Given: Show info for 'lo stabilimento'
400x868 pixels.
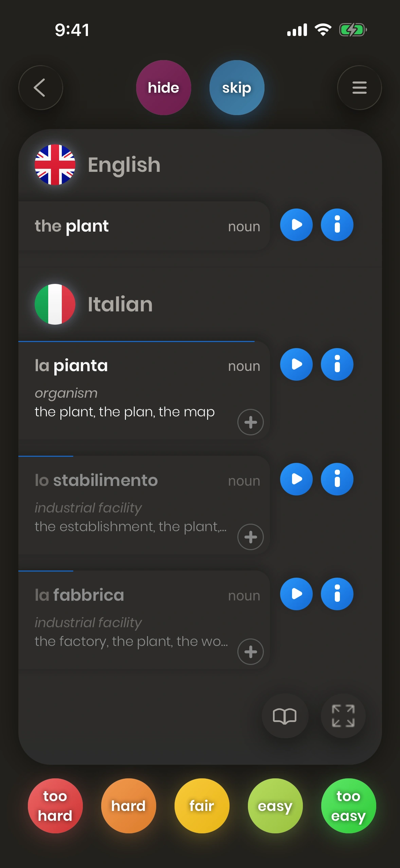Looking at the screenshot, I should [x=337, y=479].
